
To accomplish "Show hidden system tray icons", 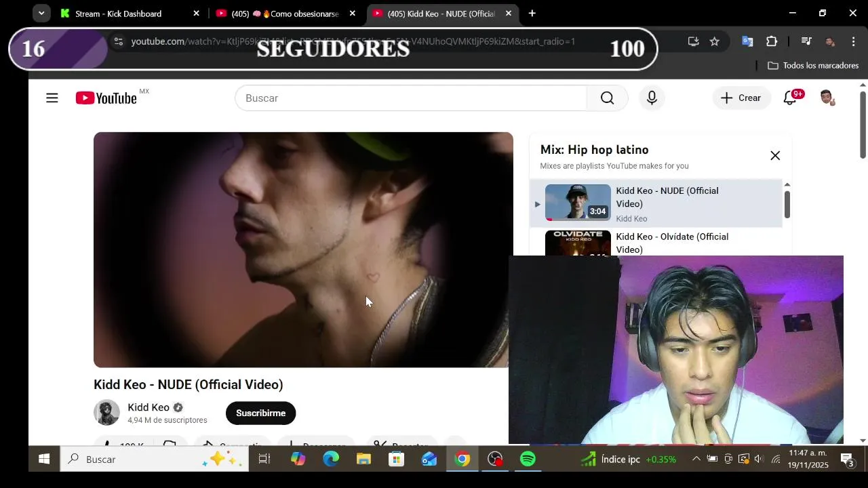I will [696, 460].
